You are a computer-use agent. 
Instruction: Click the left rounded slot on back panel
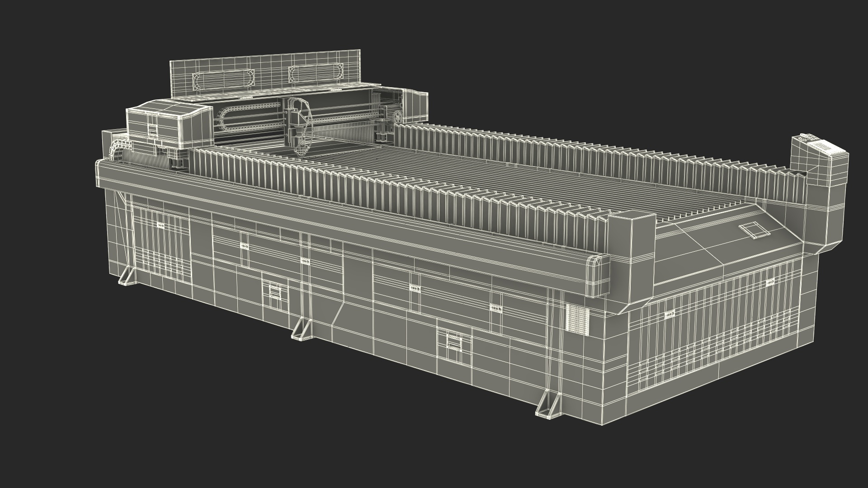[x=223, y=80]
